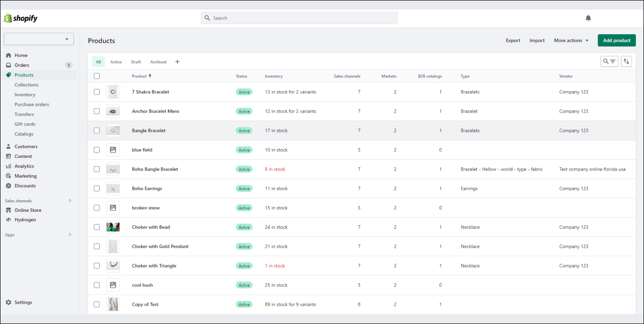Click the Products tag icon

pyautogui.click(x=8, y=75)
